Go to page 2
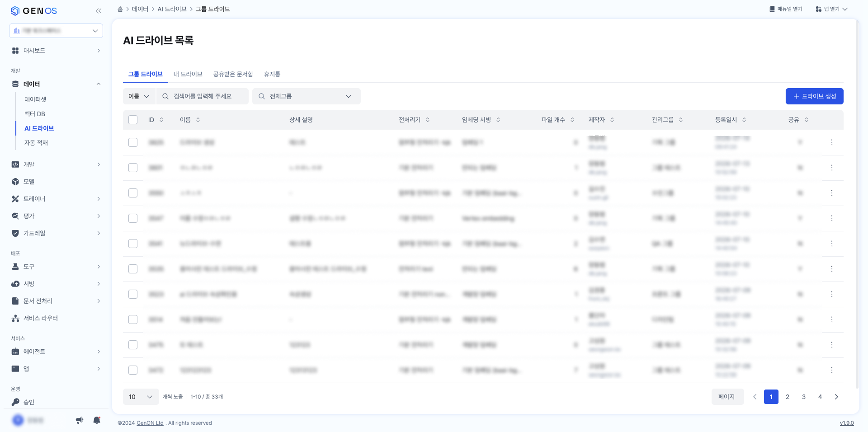This screenshot has height=432, width=868. tap(788, 397)
